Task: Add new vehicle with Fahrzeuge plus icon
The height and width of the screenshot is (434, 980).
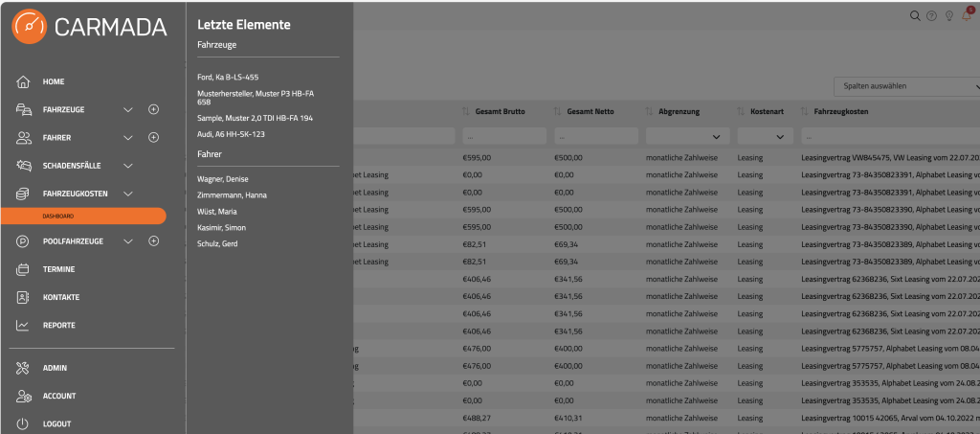Action: pyautogui.click(x=154, y=109)
